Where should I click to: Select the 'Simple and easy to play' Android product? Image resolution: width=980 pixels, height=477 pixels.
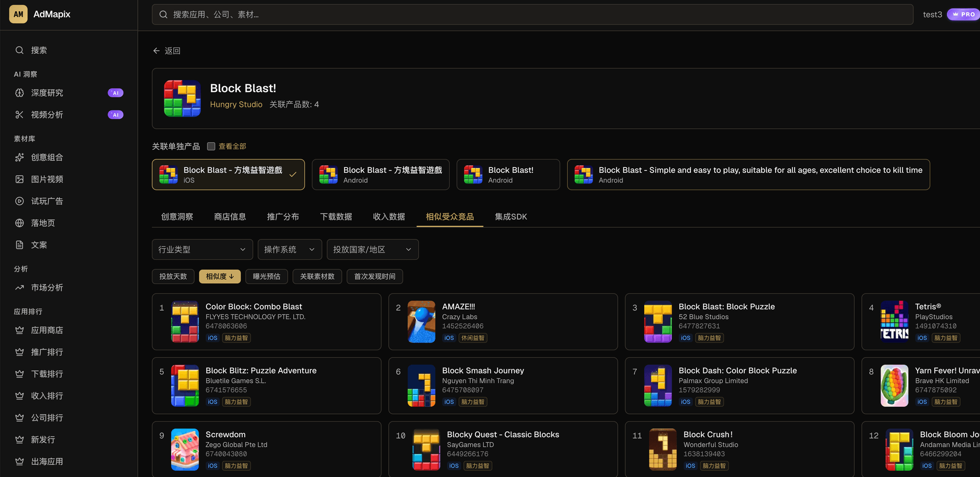click(749, 175)
